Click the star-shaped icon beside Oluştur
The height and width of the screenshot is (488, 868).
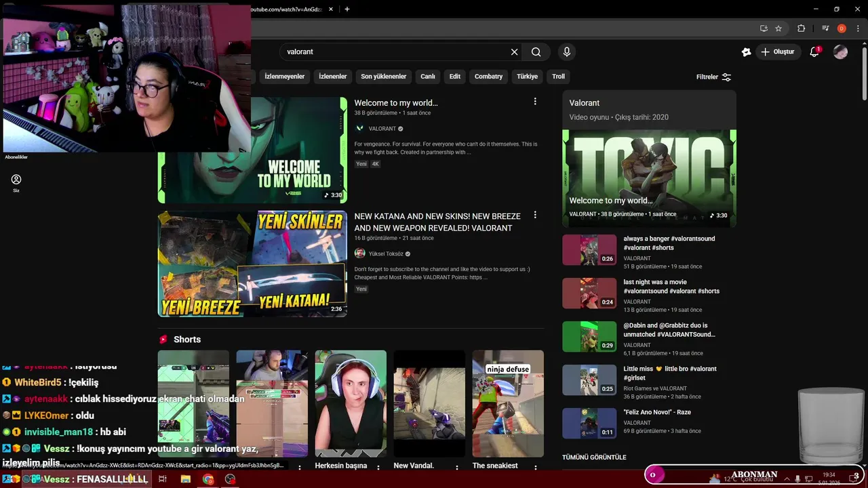tap(746, 52)
